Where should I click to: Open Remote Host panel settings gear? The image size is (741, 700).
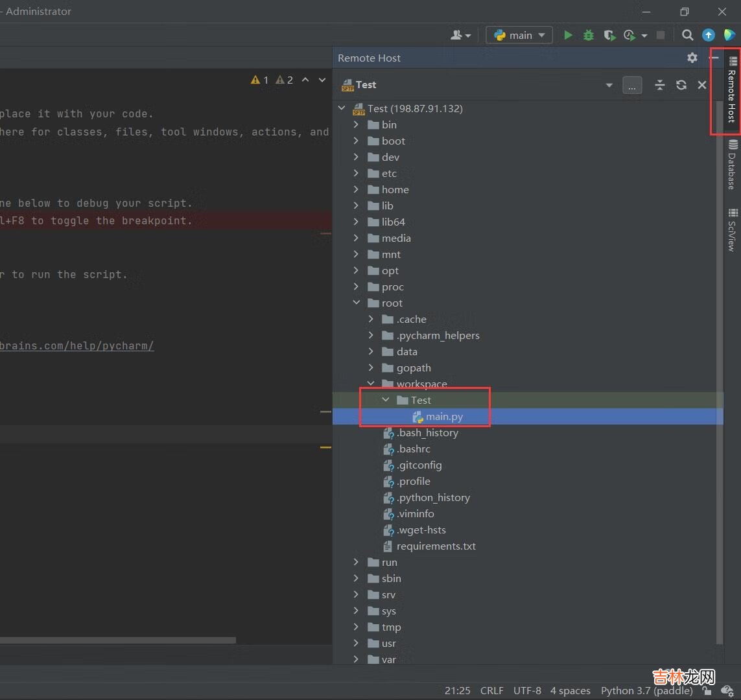tap(692, 58)
